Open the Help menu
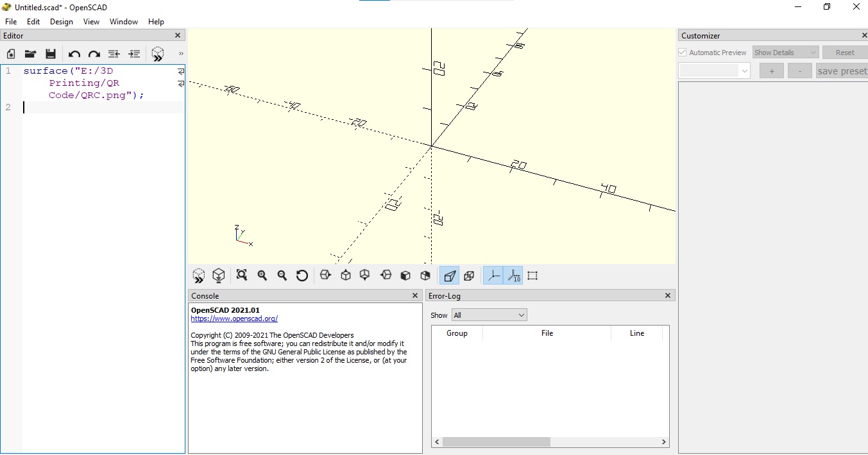This screenshot has height=455, width=868. click(x=157, y=21)
